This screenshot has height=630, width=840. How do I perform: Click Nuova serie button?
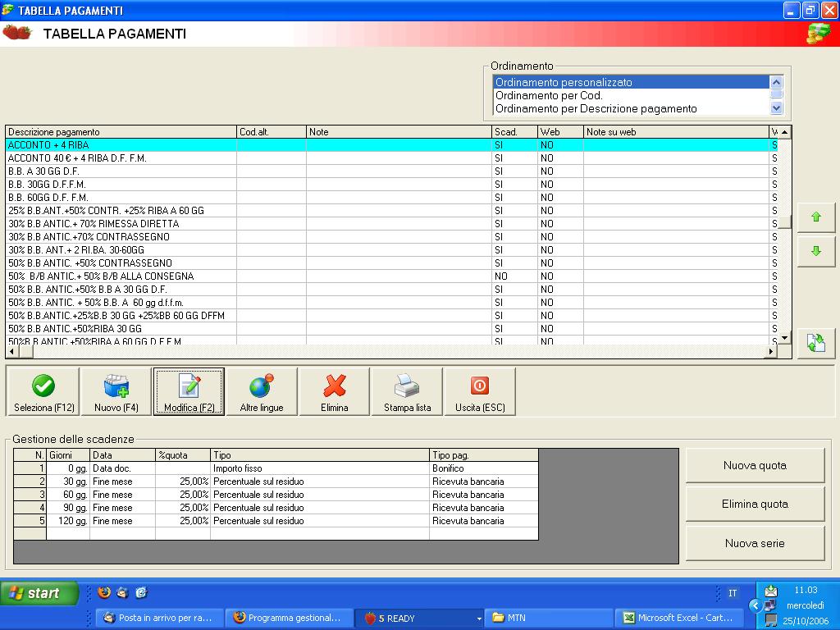(x=755, y=543)
